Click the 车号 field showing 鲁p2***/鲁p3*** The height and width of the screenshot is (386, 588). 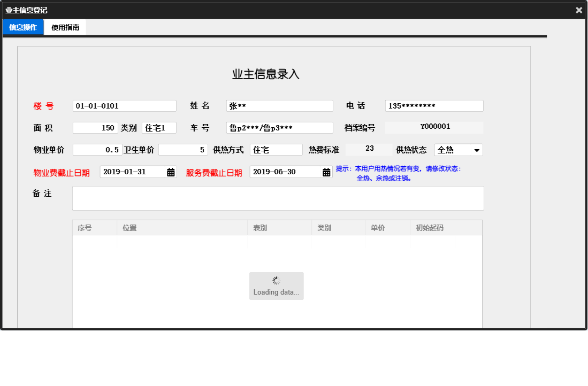click(279, 127)
